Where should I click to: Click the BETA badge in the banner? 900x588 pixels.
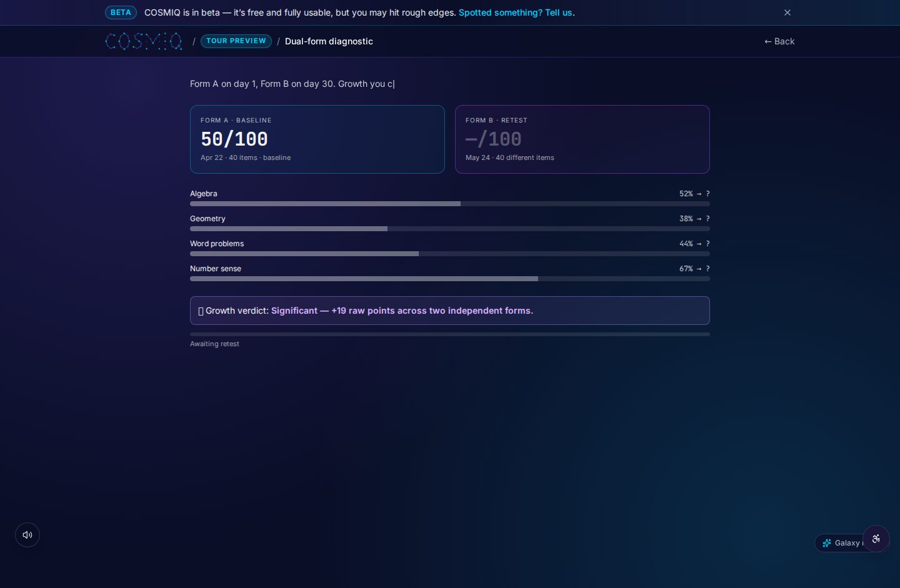click(121, 12)
